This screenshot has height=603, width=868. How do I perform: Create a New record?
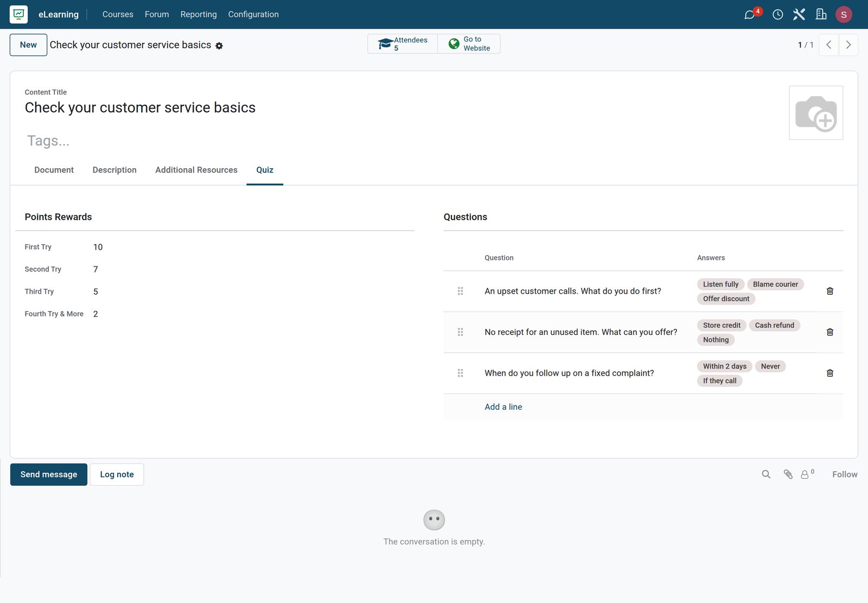28,45
